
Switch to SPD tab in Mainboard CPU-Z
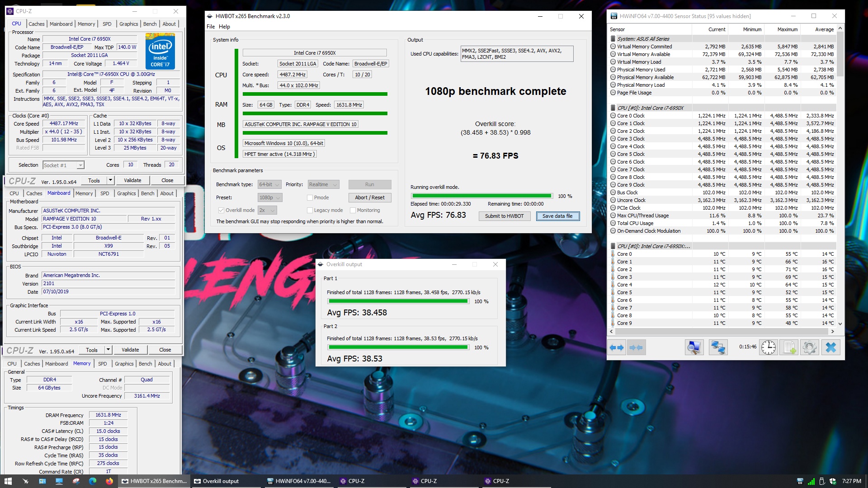click(x=105, y=193)
